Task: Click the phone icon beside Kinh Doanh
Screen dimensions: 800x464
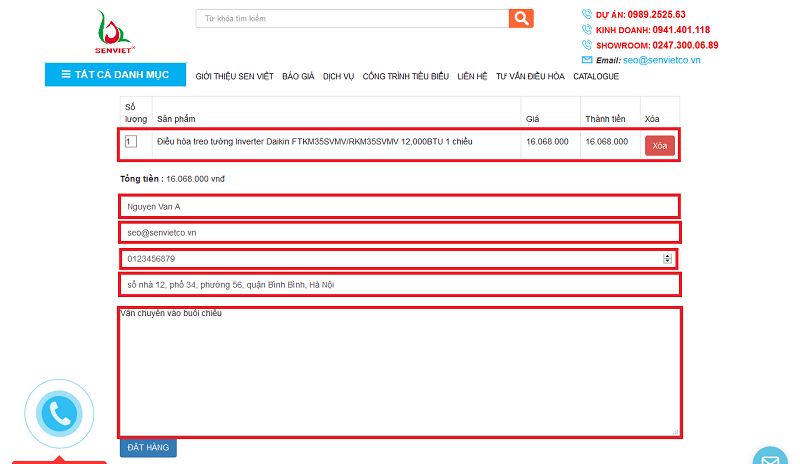Action: click(x=587, y=30)
